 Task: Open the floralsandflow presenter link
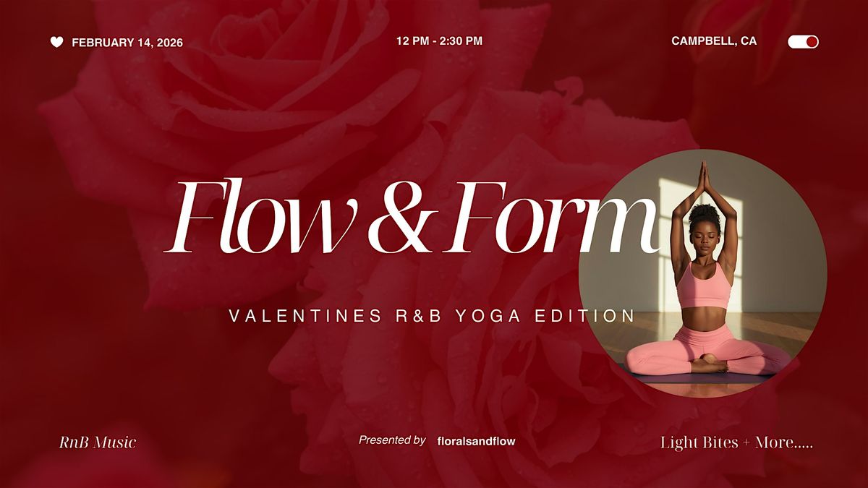[x=477, y=440]
